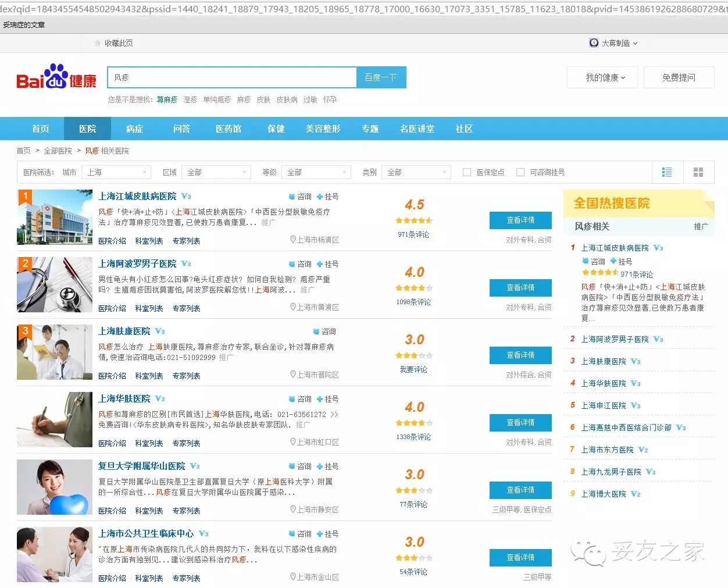Click the search input containing 风疹
Viewport: 728px width, 588px height.
click(x=232, y=77)
